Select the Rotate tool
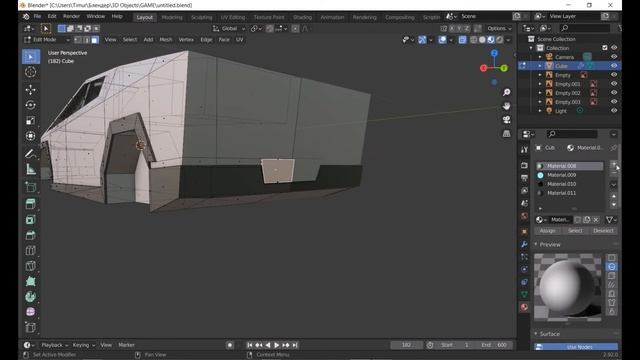 click(31, 105)
